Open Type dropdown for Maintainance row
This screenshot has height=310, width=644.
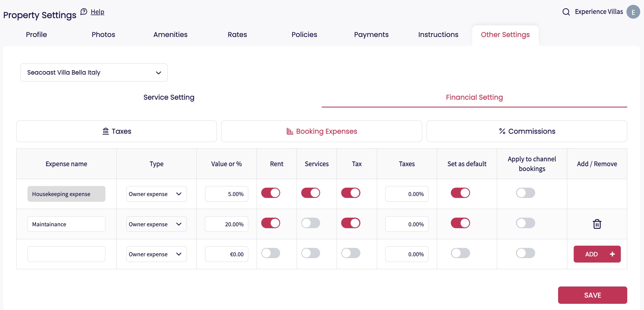point(156,224)
